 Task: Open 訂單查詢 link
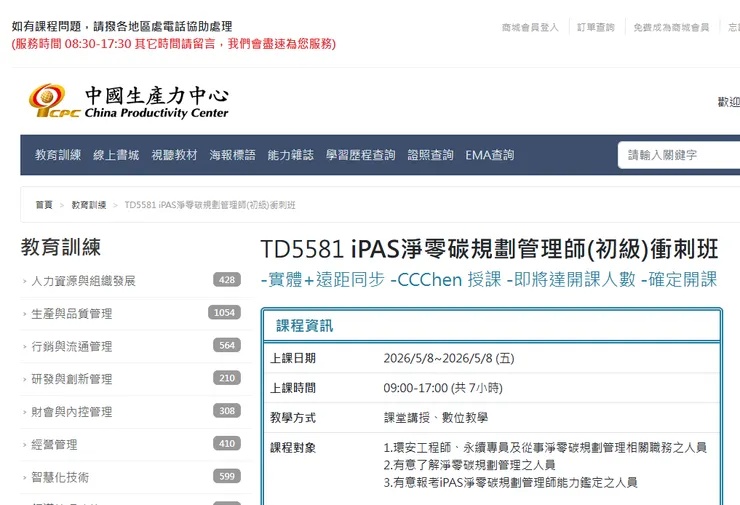click(x=596, y=27)
